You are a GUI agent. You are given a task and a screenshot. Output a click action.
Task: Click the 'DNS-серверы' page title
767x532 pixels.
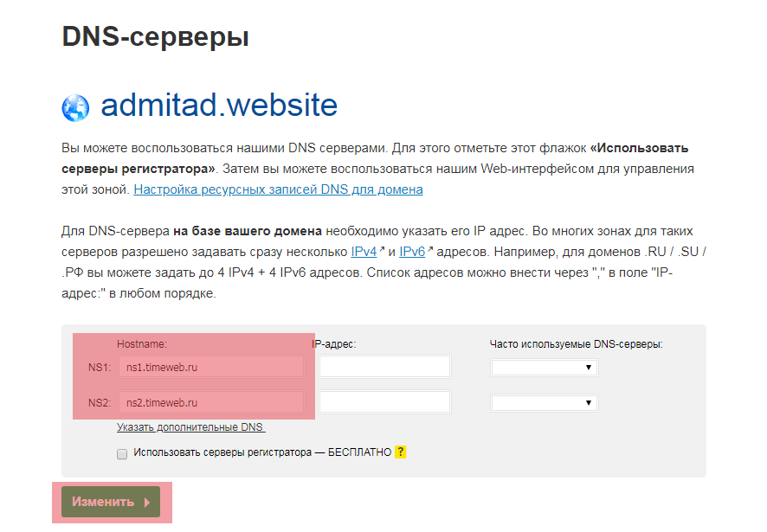(x=156, y=37)
